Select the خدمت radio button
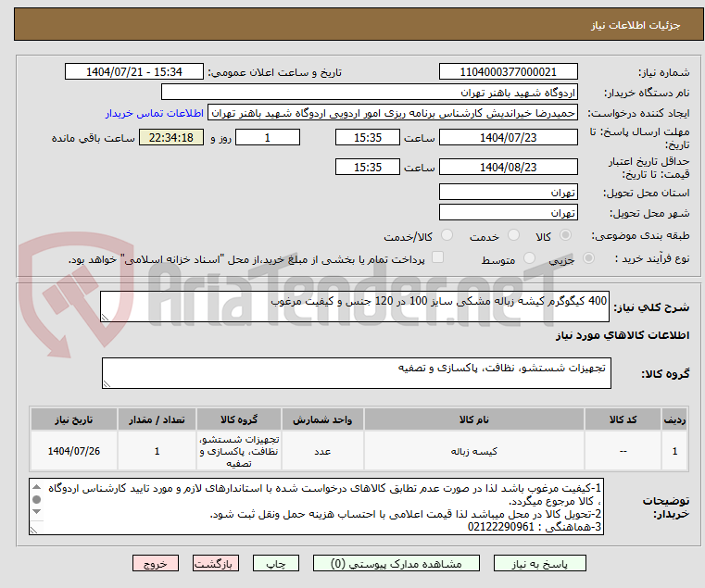 pyautogui.click(x=513, y=235)
